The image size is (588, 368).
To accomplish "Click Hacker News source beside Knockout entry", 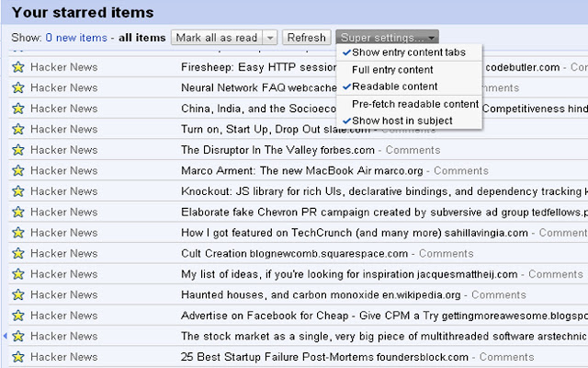I will coord(63,191).
